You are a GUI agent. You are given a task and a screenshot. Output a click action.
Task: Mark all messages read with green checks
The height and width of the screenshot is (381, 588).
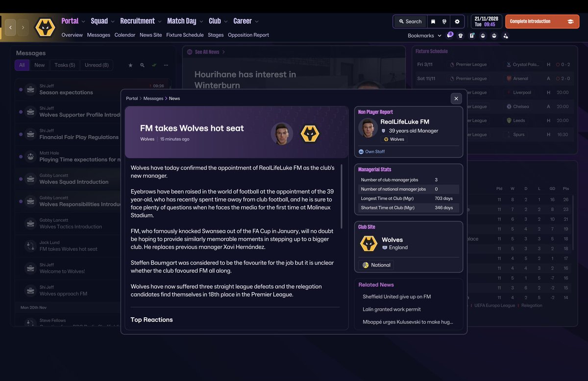(154, 65)
